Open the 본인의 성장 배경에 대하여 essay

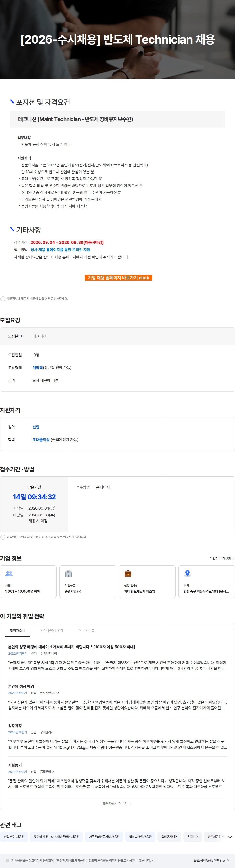(71, 647)
